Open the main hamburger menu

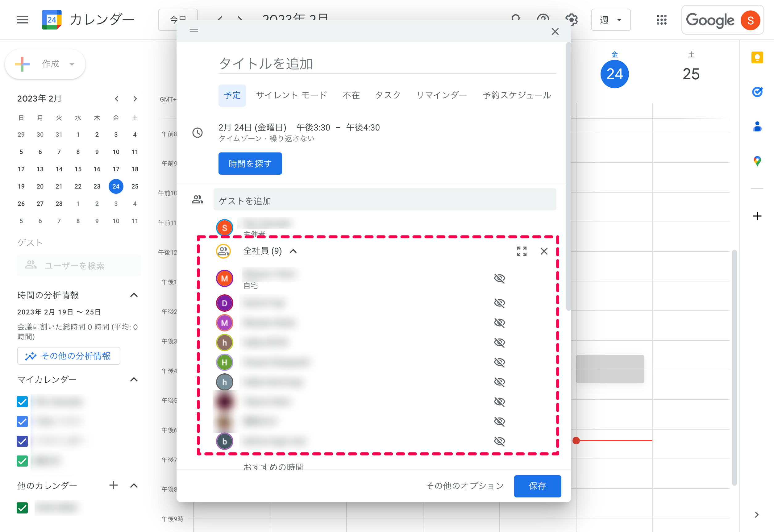[x=22, y=20]
